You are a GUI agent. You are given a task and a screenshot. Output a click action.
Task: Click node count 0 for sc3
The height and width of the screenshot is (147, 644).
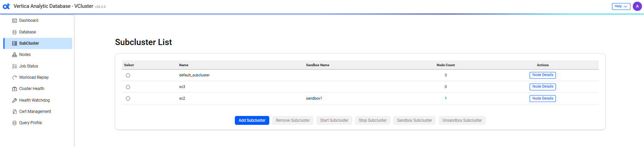pyautogui.click(x=446, y=87)
